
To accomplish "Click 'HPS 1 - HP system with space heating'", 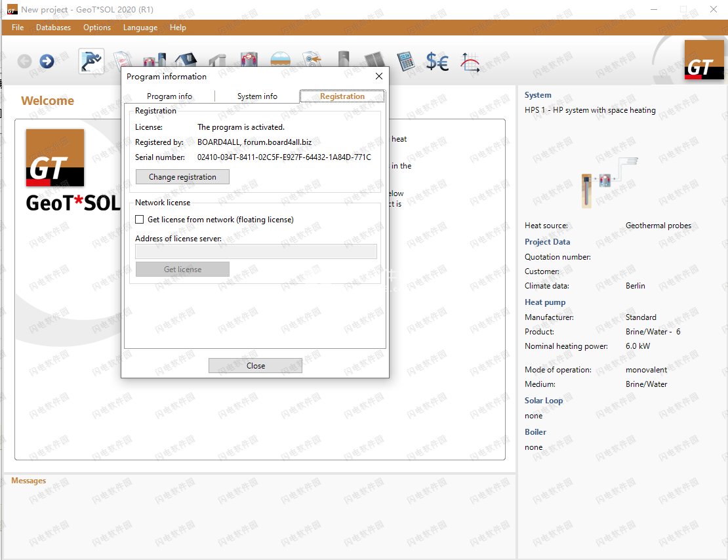I will (x=590, y=110).
